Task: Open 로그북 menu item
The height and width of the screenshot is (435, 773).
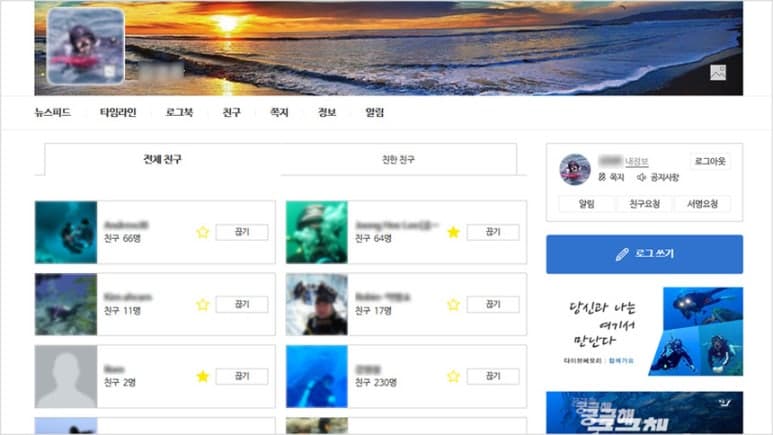Action: tap(179, 112)
